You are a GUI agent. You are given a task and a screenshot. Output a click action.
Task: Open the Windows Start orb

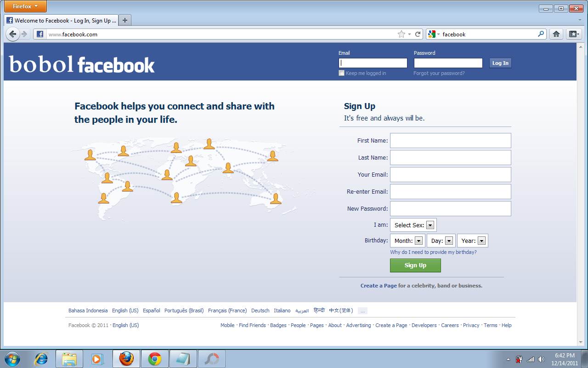coord(12,359)
